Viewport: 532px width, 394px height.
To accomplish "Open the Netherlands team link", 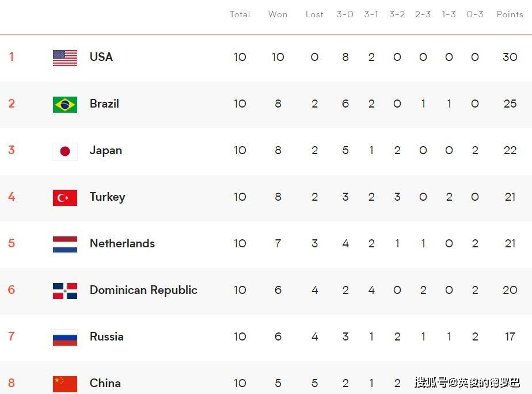I will 122,243.
